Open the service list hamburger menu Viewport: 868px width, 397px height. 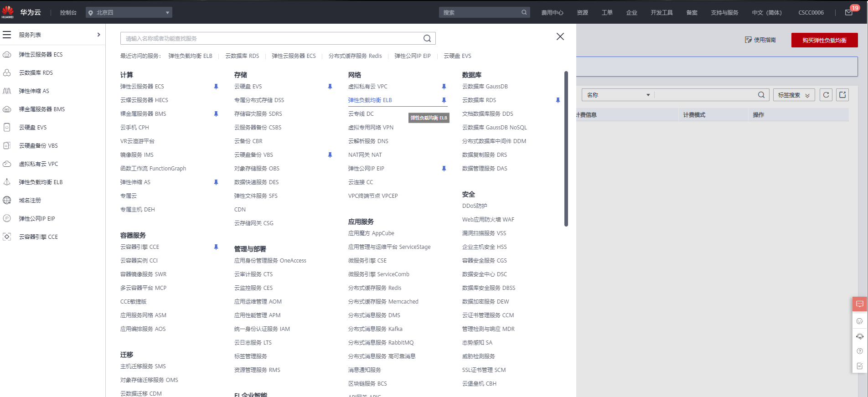(x=7, y=35)
